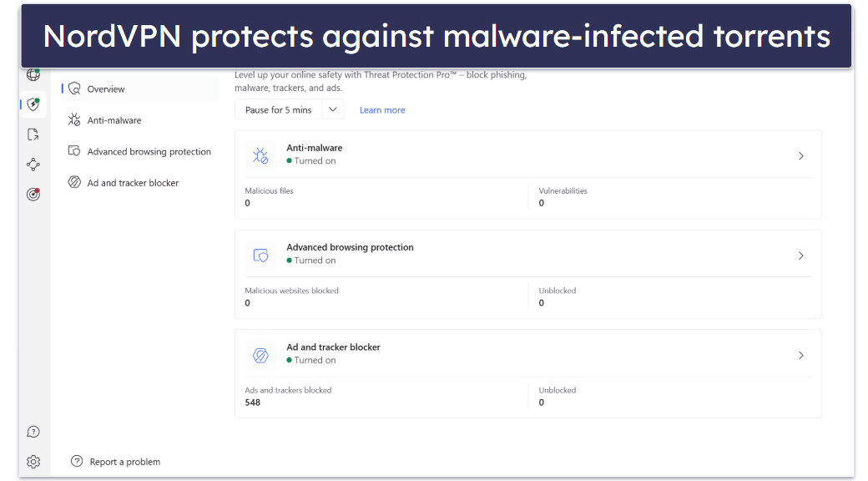The height and width of the screenshot is (481, 868).
Task: Open the Dark Web Monitor radar icon
Action: [x=33, y=195]
